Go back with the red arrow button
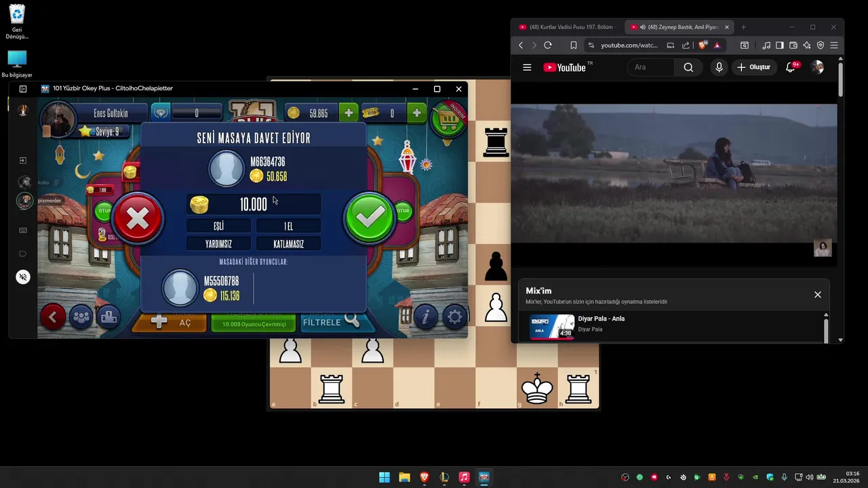The image size is (868, 488). [52, 317]
